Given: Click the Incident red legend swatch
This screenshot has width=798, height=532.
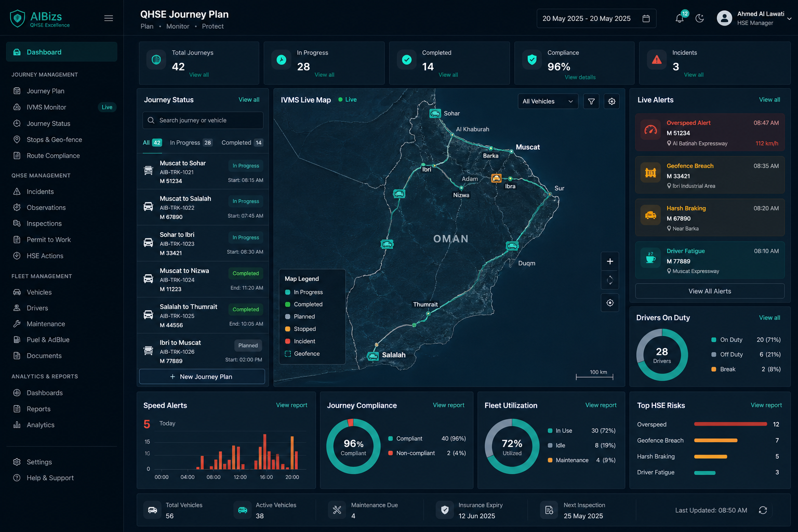Looking at the screenshot, I should click(x=288, y=341).
